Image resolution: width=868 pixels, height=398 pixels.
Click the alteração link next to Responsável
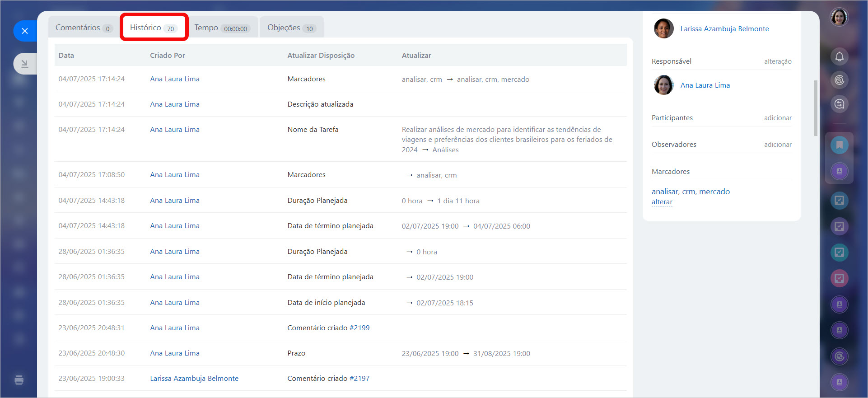[x=778, y=61]
